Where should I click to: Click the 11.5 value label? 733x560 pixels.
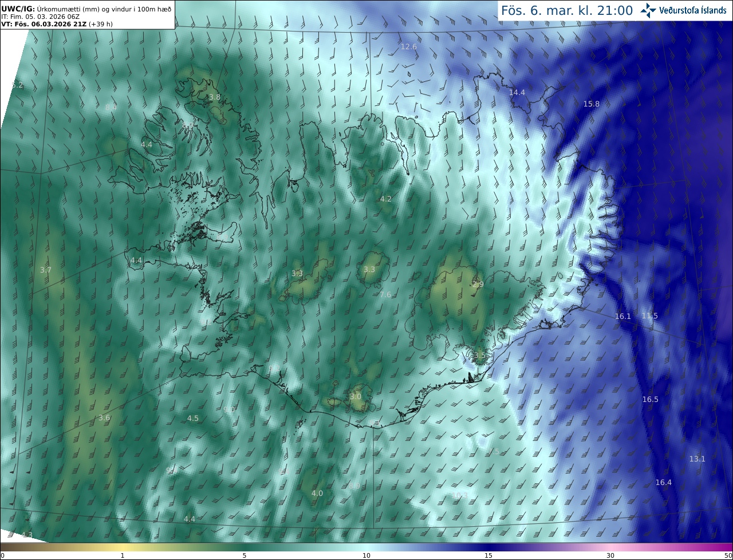click(x=650, y=316)
